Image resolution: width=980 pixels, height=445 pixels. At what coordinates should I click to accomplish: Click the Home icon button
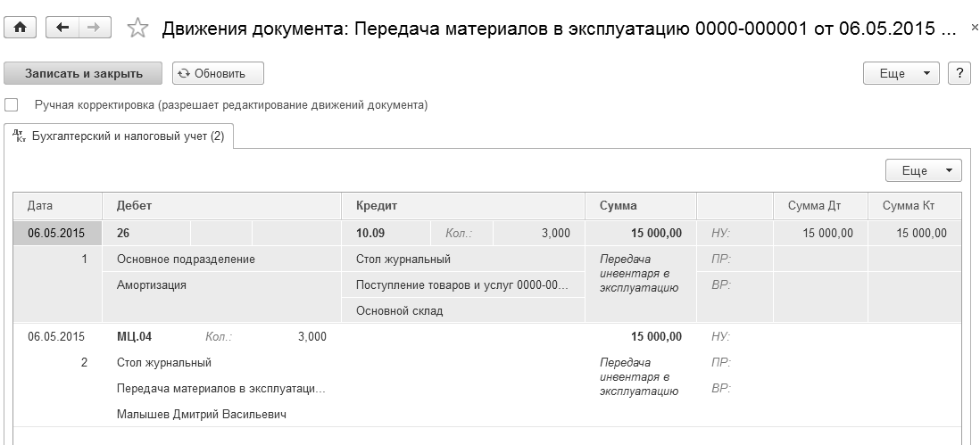(20, 29)
